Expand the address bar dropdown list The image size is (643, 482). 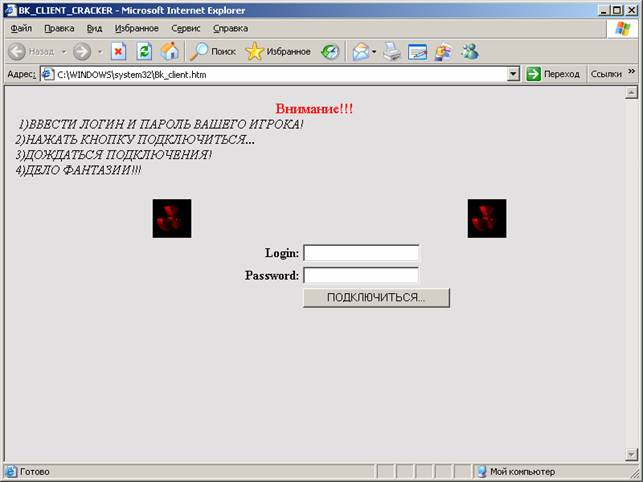tap(513, 74)
